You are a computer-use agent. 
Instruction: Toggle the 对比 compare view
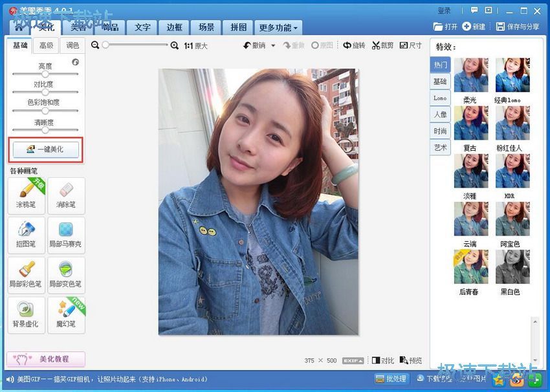(x=383, y=360)
